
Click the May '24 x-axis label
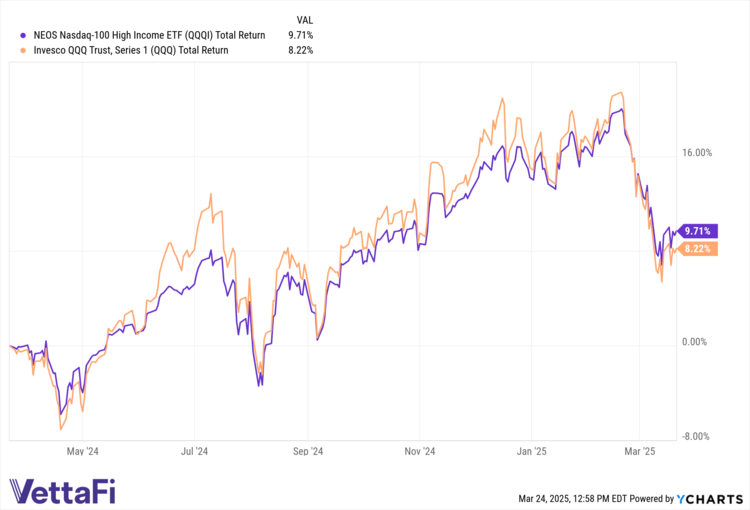82,452
